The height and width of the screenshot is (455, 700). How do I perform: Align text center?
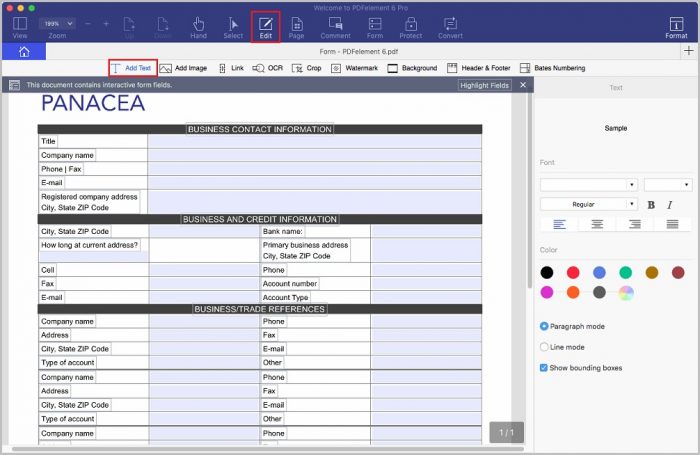597,224
